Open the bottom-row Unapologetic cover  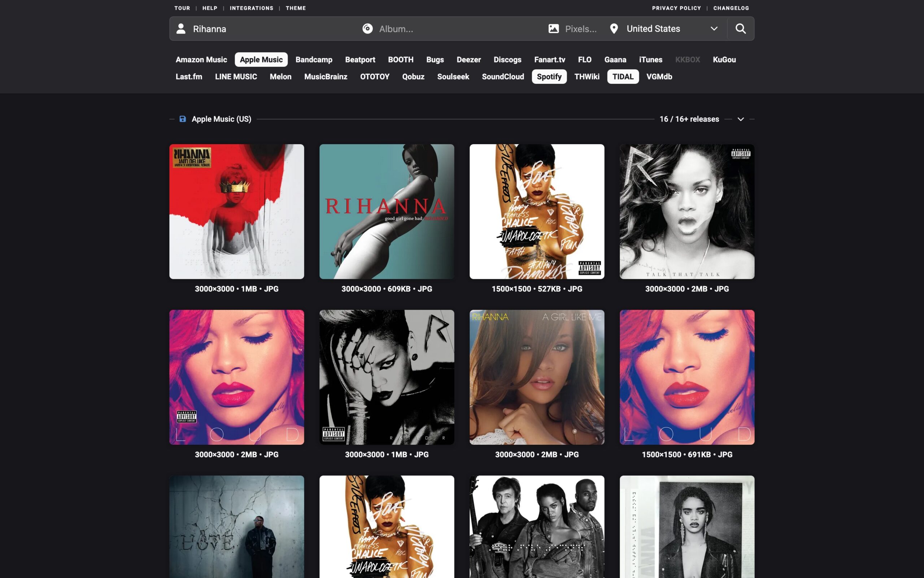387,527
